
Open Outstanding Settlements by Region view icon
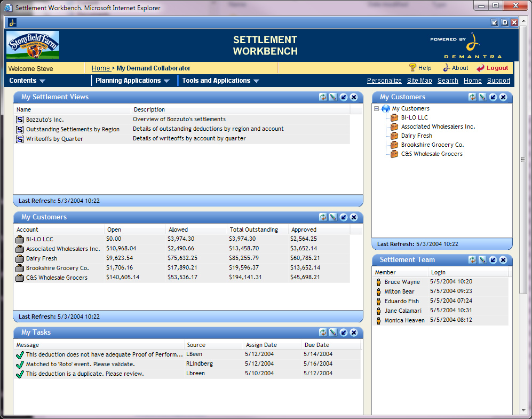[20, 129]
